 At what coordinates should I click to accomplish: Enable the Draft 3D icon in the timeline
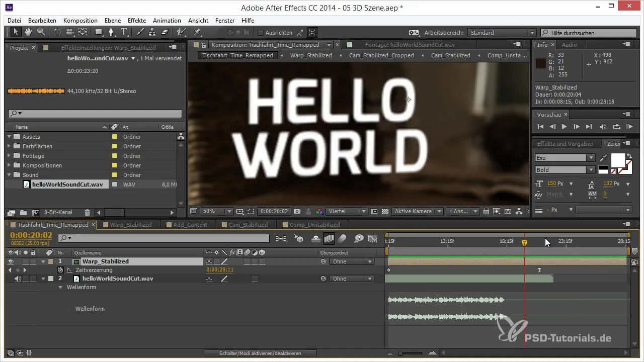[x=299, y=238]
